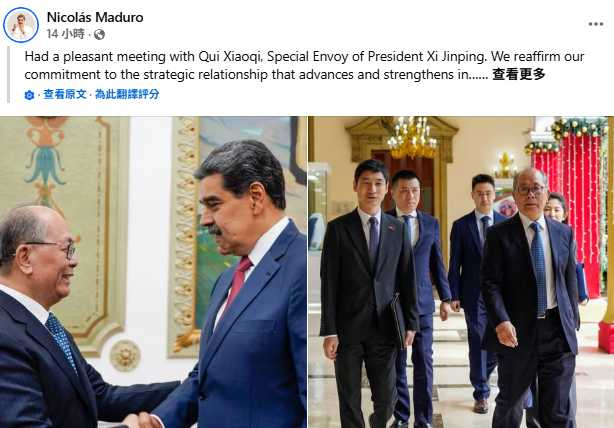Open the left handshake photo
Screen dimensions: 614x428
pyautogui.click(x=153, y=272)
